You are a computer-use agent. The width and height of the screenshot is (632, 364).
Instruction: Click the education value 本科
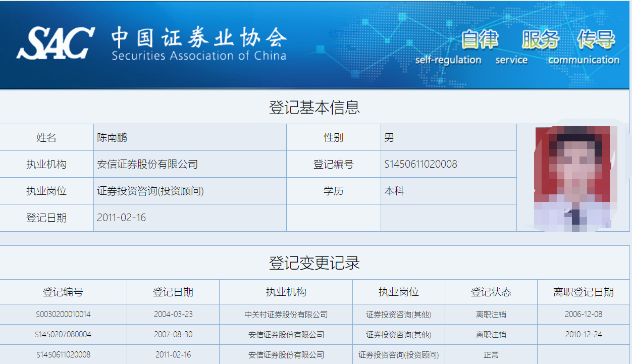point(394,191)
